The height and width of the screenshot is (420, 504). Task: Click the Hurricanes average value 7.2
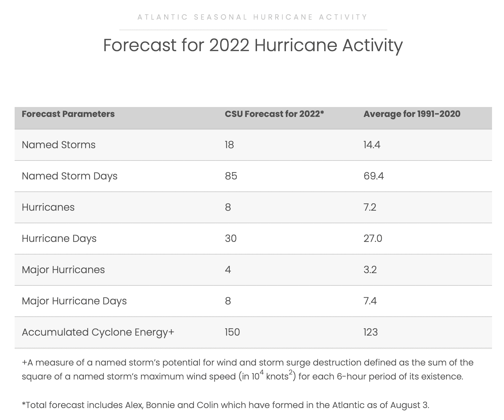[370, 207]
